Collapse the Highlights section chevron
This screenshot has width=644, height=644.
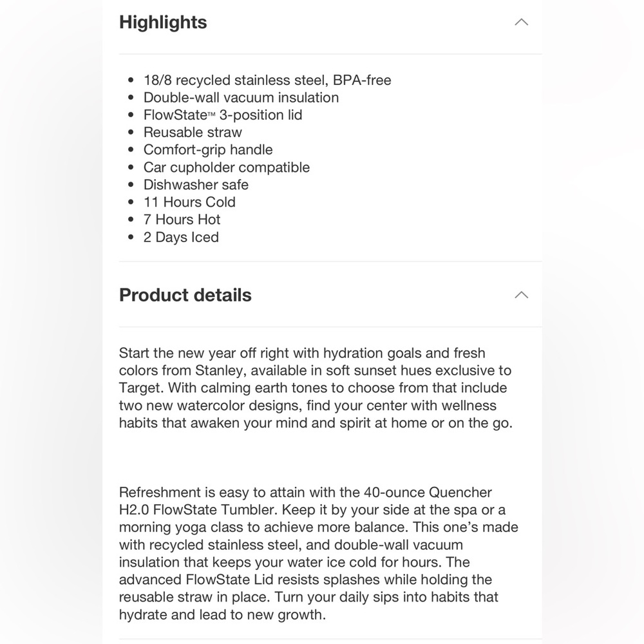pos(521,22)
